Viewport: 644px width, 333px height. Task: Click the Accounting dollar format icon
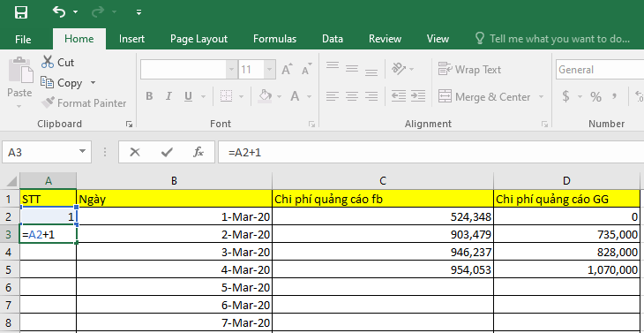(566, 96)
